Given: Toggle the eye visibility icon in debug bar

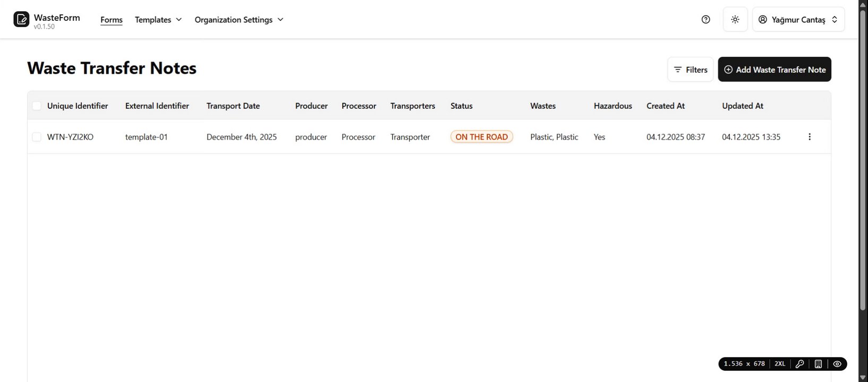Looking at the screenshot, I should [837, 364].
